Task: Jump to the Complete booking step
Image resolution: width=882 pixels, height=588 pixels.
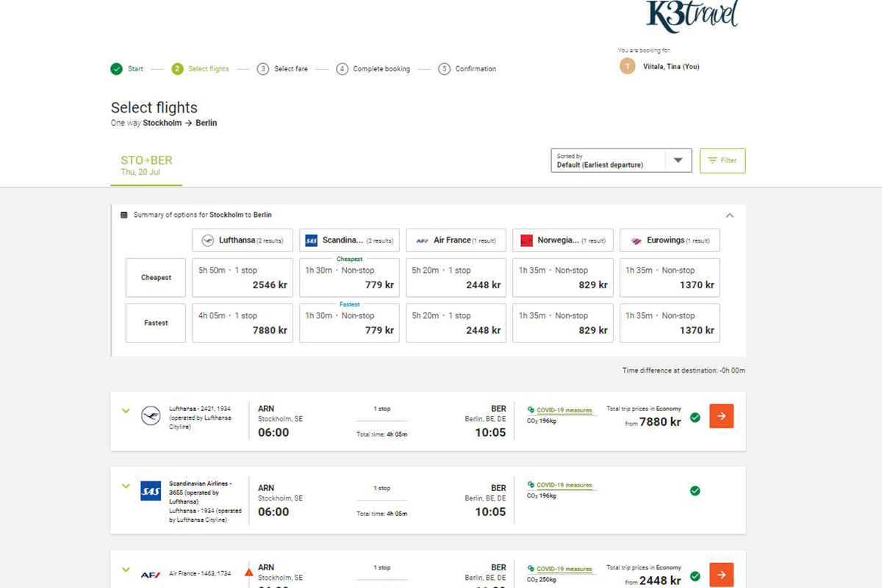Action: (x=373, y=69)
